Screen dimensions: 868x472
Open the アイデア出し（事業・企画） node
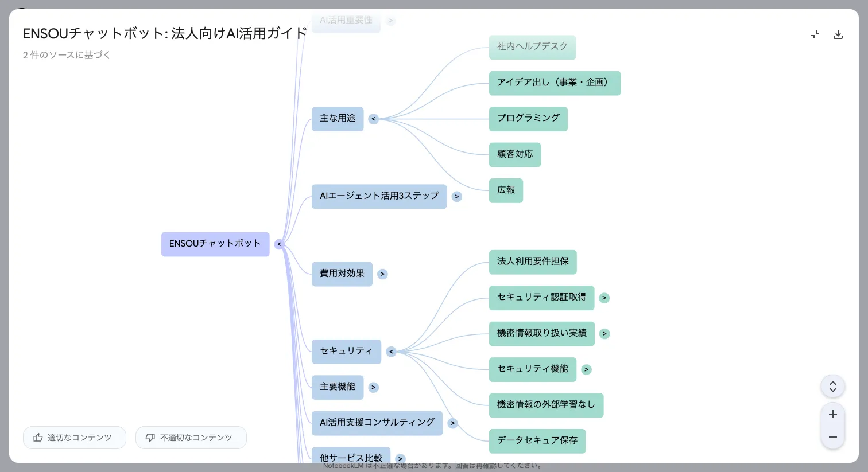pos(555,83)
